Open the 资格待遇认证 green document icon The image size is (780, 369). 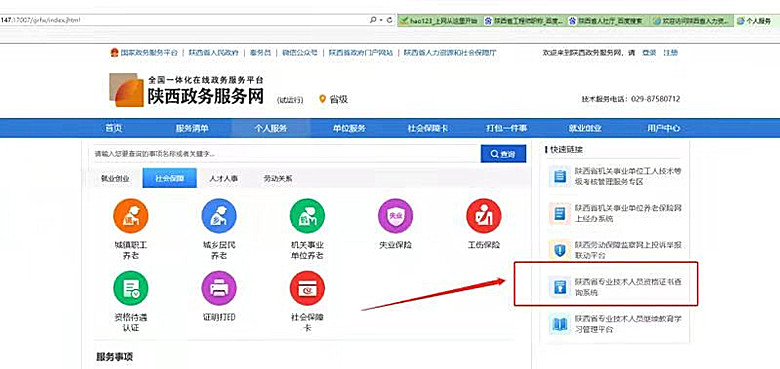click(131, 288)
